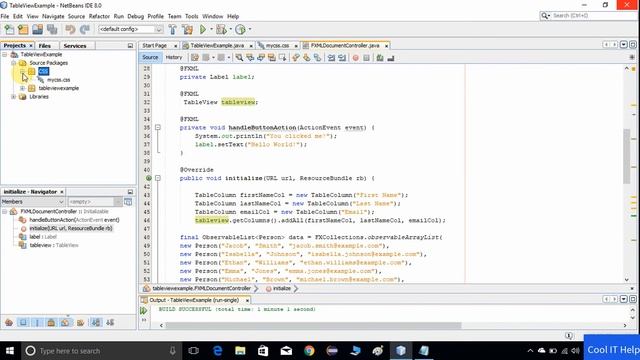Open Debug Project dropdown arrow
This screenshot has height=360, width=640.
click(231, 29)
